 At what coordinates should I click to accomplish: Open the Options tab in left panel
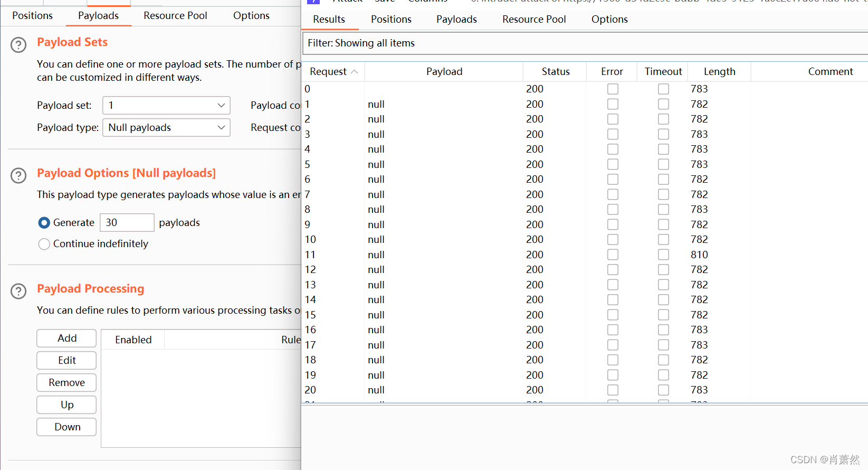point(251,16)
